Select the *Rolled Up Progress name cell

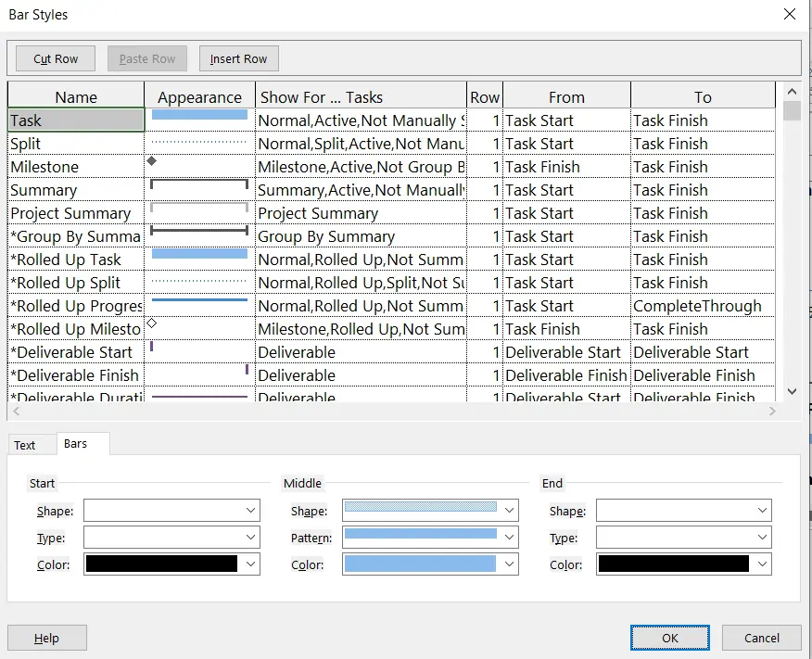tap(76, 306)
